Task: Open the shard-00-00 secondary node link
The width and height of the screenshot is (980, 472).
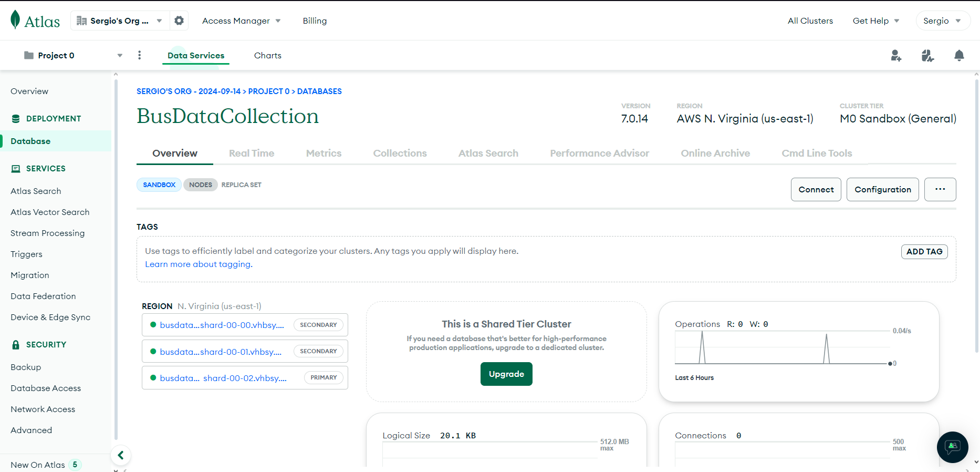Action: pyautogui.click(x=222, y=325)
